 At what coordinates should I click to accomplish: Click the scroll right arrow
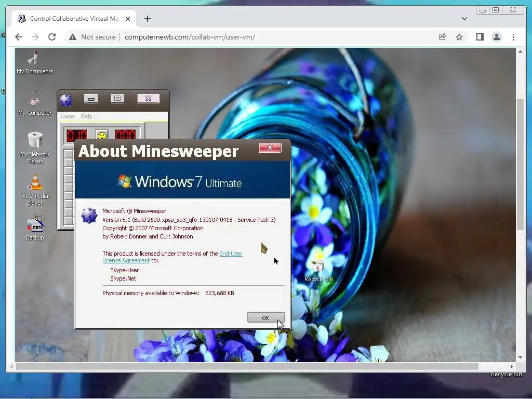tap(512, 366)
